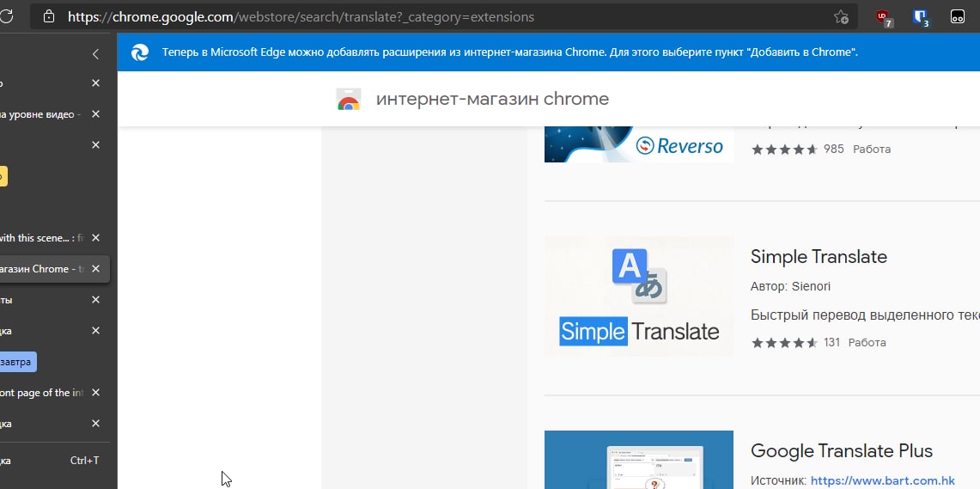Image resolution: width=980 pixels, height=489 pixels.
Task: Click the Microsoft Edge logo in the blue banner
Action: [140, 52]
